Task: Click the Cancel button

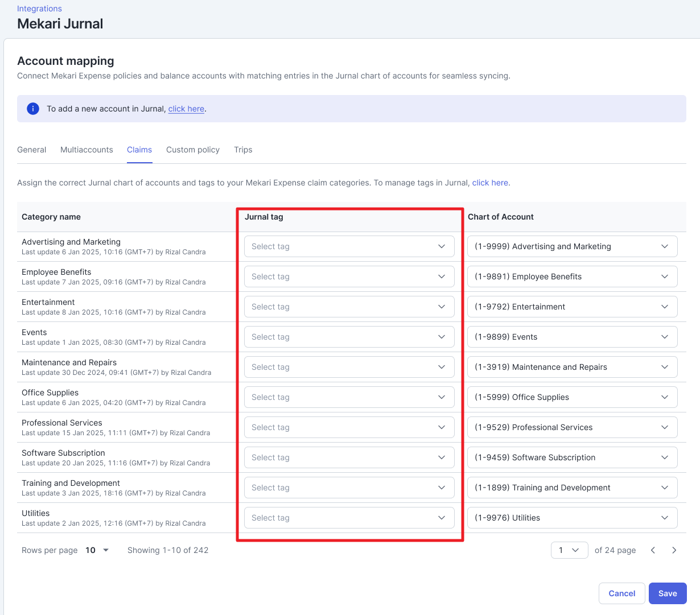Action: pyautogui.click(x=621, y=593)
